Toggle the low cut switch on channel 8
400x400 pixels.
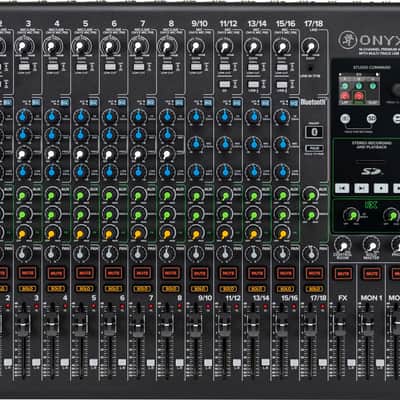(167, 67)
